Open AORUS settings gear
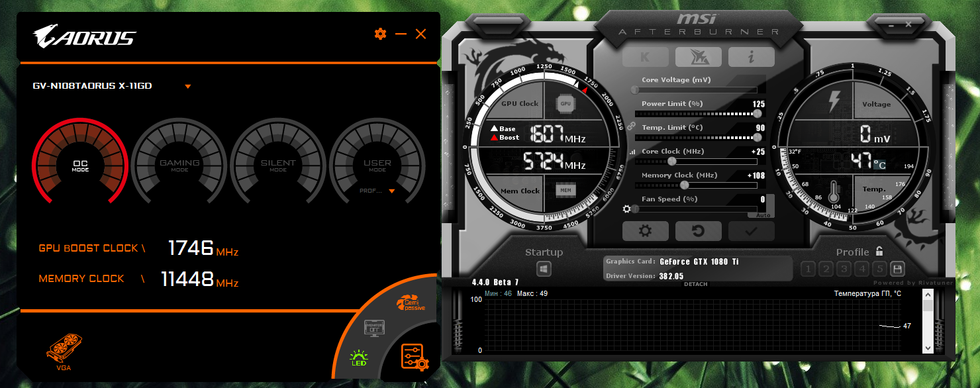 coord(380,34)
